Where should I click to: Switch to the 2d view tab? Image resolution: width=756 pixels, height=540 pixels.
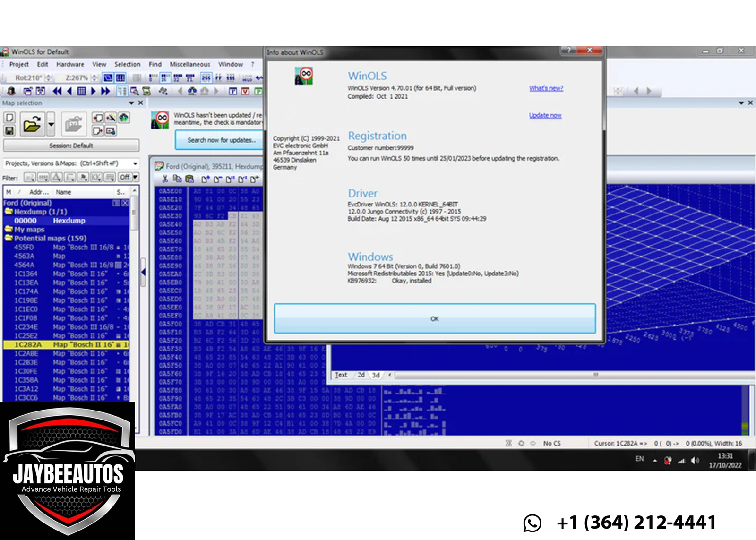(361, 375)
